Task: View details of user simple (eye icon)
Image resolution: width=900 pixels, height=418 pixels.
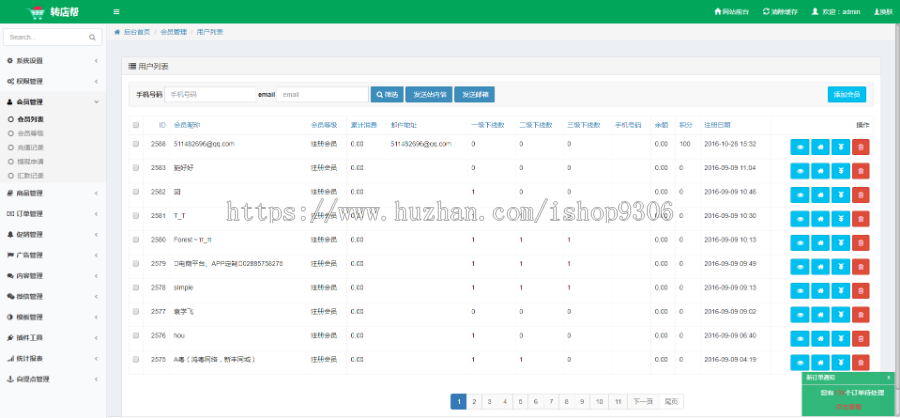Action: 800,291
